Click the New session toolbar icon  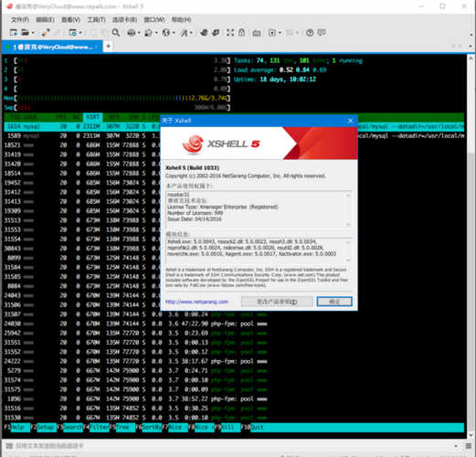pos(13,33)
